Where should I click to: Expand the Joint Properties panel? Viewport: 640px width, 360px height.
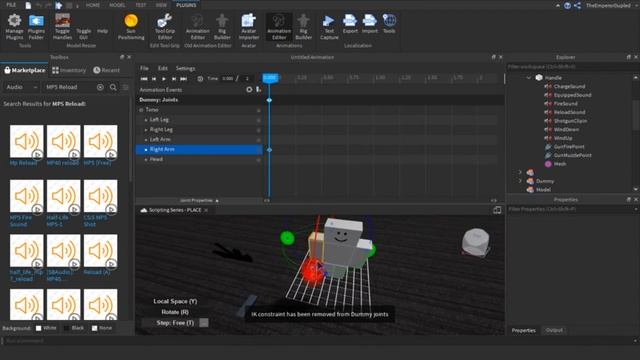[199, 200]
